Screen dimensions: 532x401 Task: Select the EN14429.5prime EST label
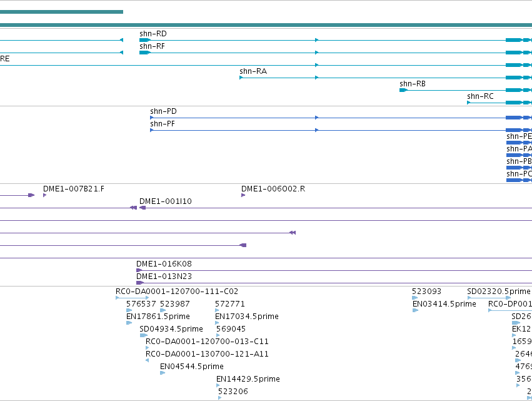click(248, 379)
